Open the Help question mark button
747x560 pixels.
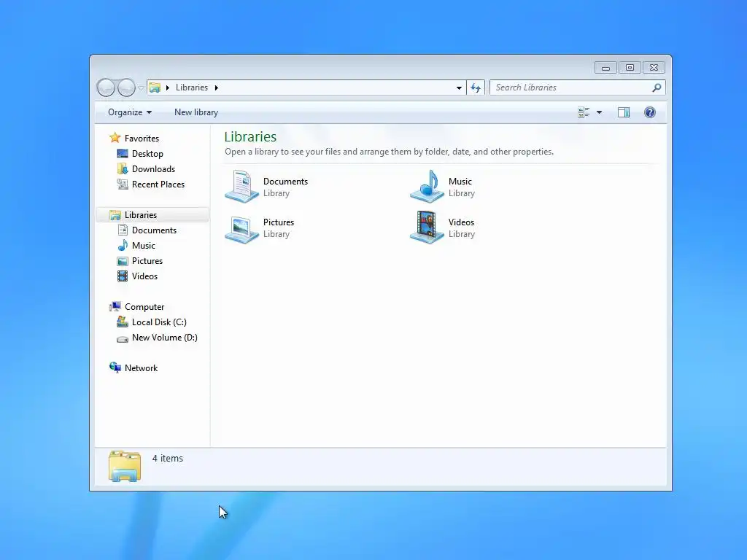pos(650,112)
